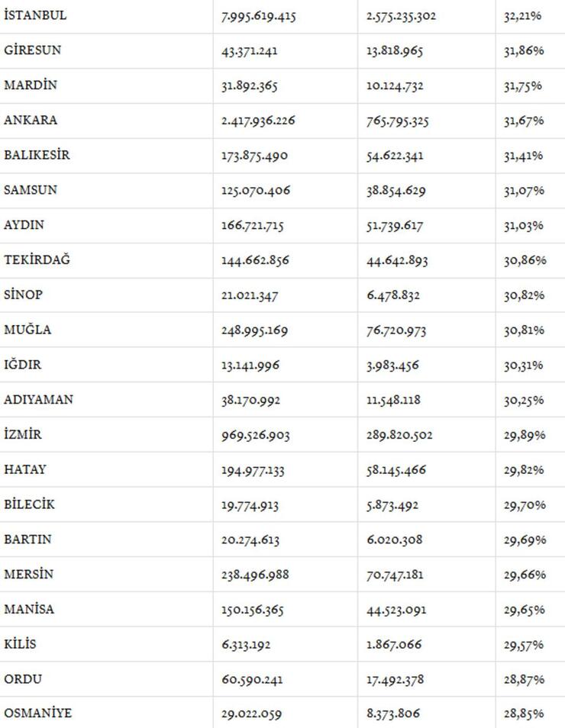Click ADIYAMAN percentage 30,25%
The width and height of the screenshot is (565, 728).
(524, 400)
